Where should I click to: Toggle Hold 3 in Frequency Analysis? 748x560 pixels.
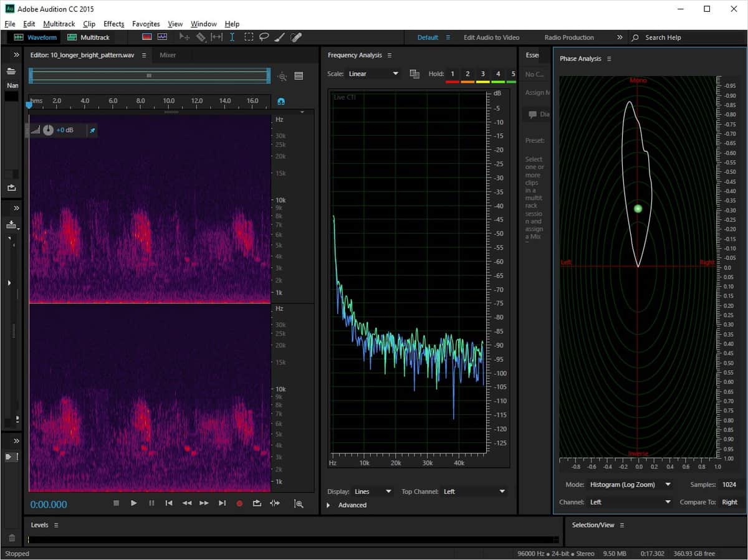(483, 74)
